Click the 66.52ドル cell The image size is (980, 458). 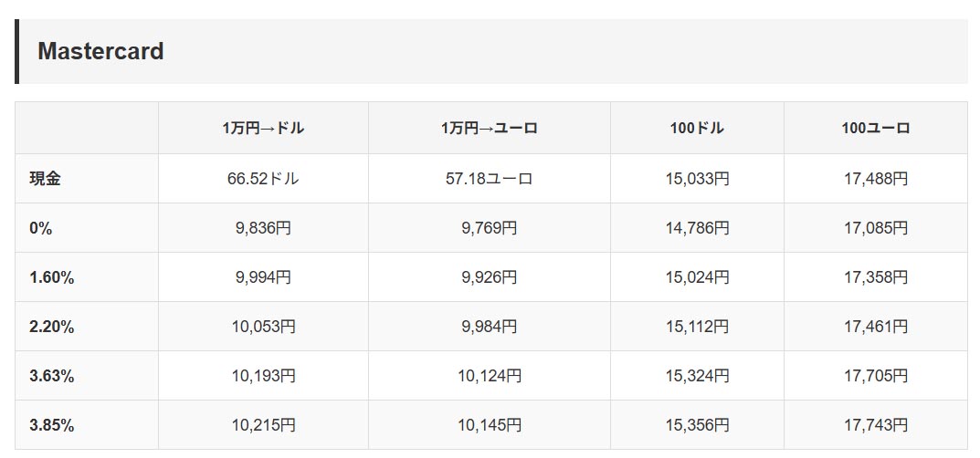click(263, 179)
